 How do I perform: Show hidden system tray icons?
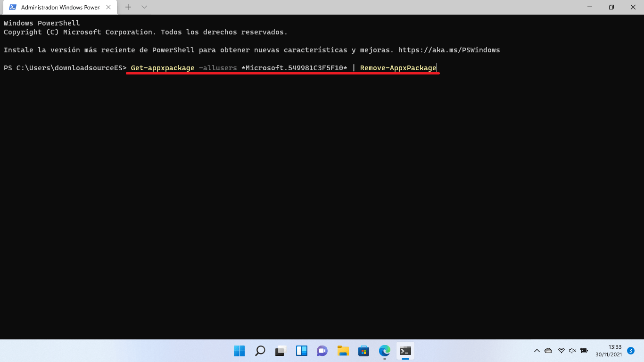tap(537, 351)
